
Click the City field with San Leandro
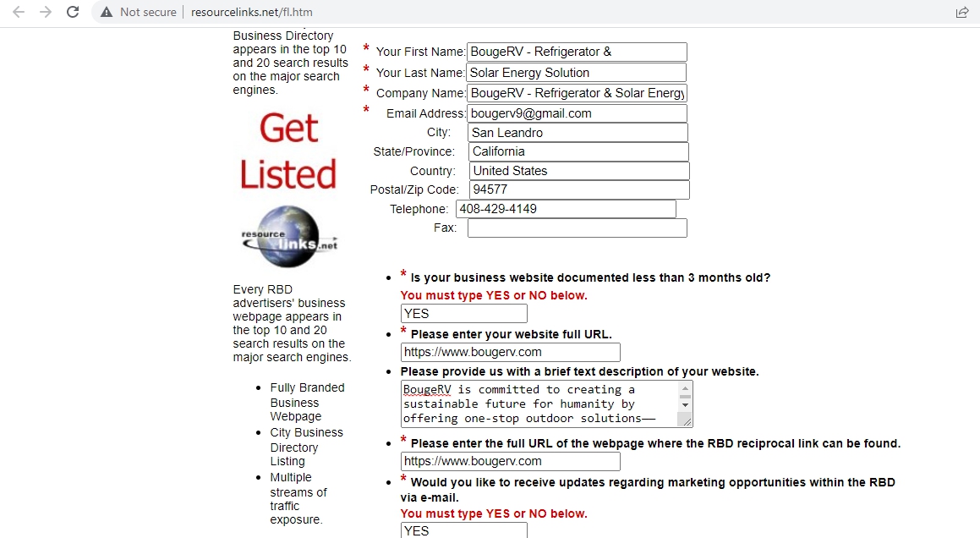pos(578,133)
